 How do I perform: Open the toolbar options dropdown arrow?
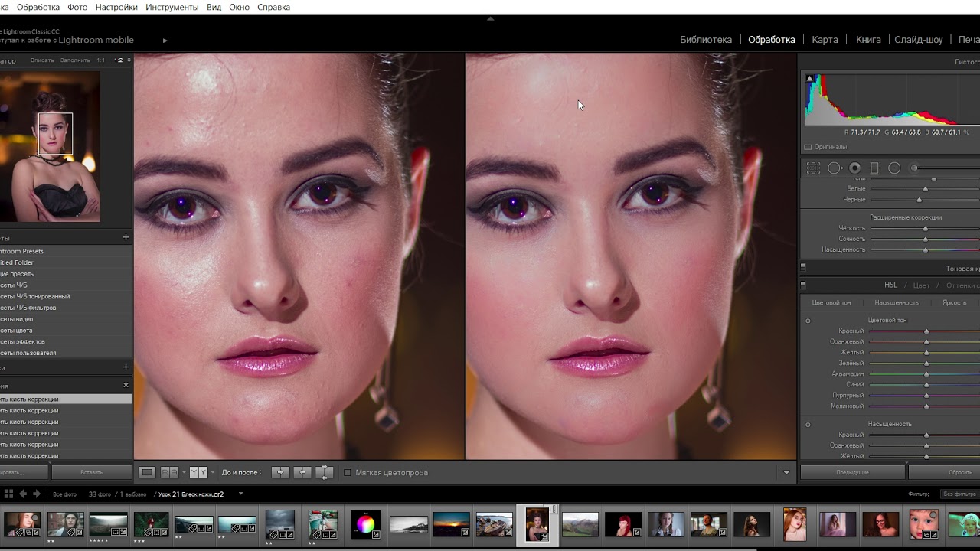(786, 473)
